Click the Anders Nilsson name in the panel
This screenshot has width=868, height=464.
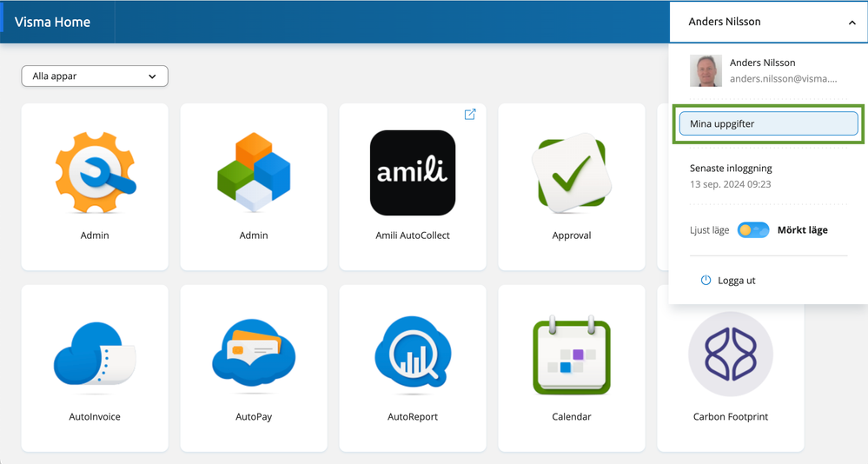pos(762,63)
